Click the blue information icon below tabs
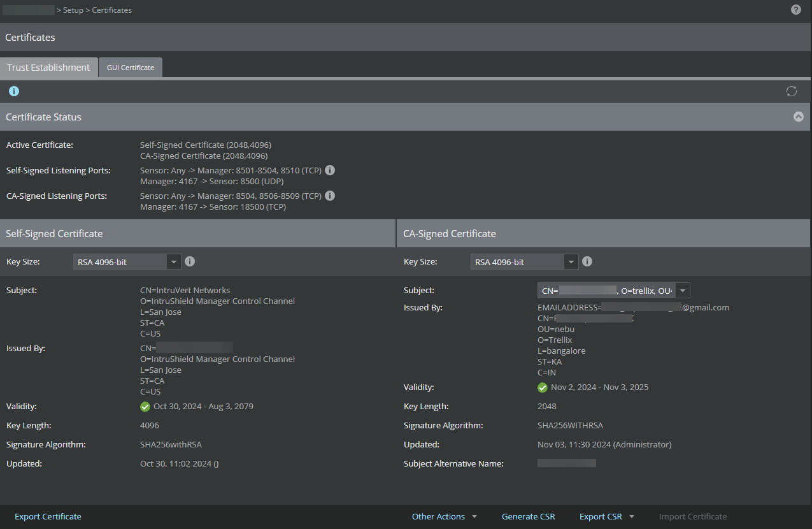Screen dimensions: 812x529 pyautogui.click(x=14, y=91)
